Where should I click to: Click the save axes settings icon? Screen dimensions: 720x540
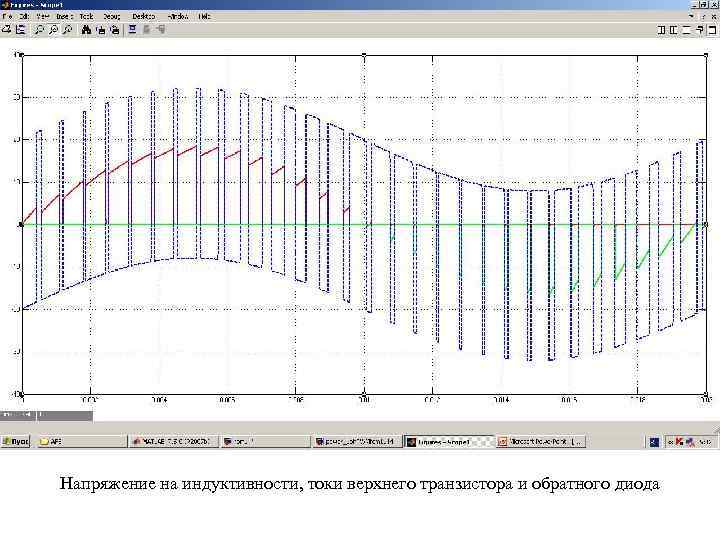101,30
